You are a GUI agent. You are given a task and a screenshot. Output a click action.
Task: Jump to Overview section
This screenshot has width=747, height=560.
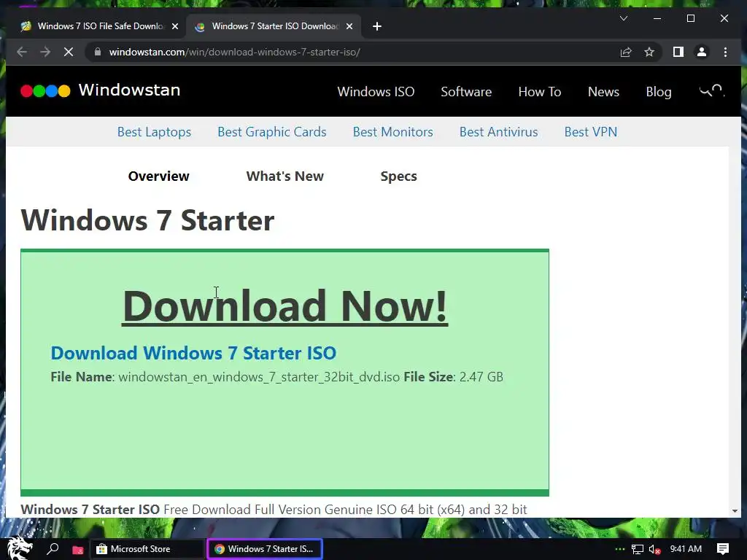coord(158,176)
